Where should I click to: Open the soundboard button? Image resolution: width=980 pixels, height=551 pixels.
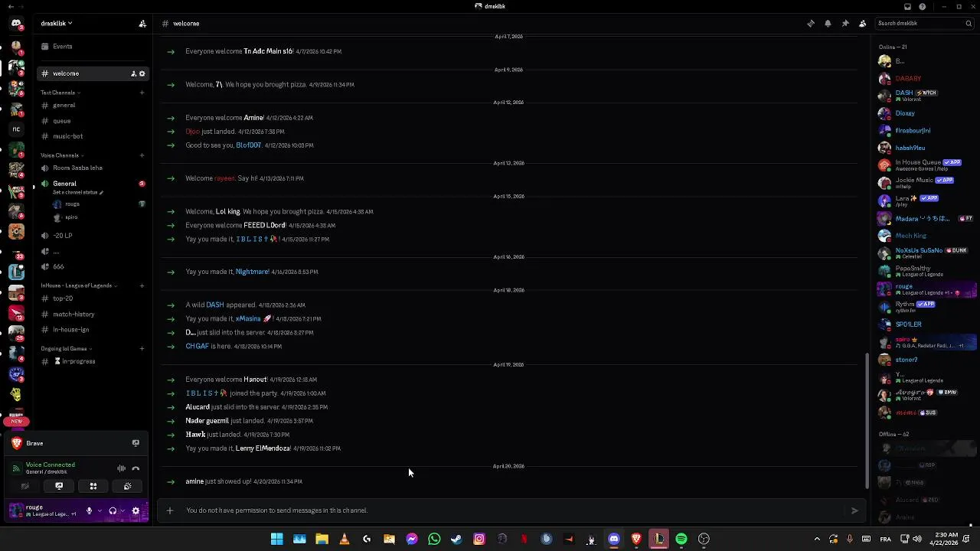click(x=127, y=486)
